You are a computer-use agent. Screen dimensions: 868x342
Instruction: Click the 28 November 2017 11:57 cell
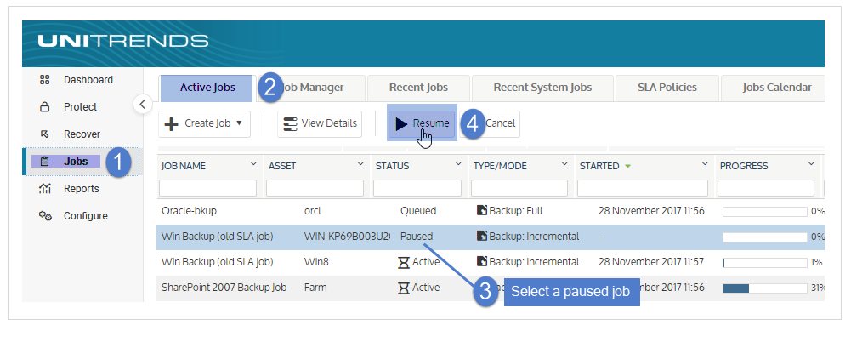(651, 262)
